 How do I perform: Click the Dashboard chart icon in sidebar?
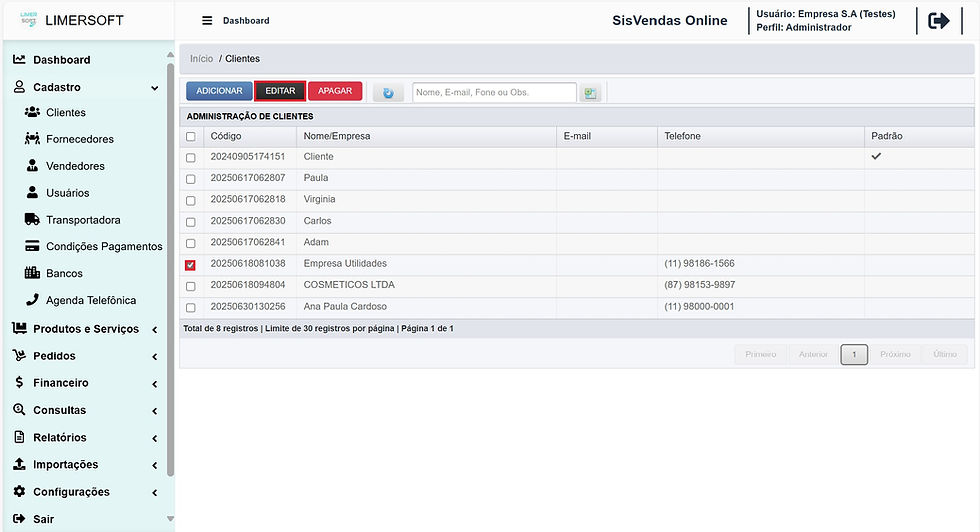pos(19,59)
